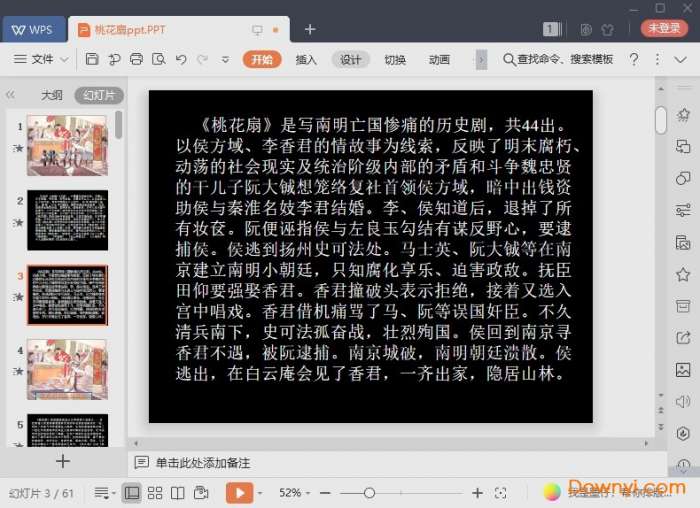Select the 动画 ribbon tab

coord(439,59)
